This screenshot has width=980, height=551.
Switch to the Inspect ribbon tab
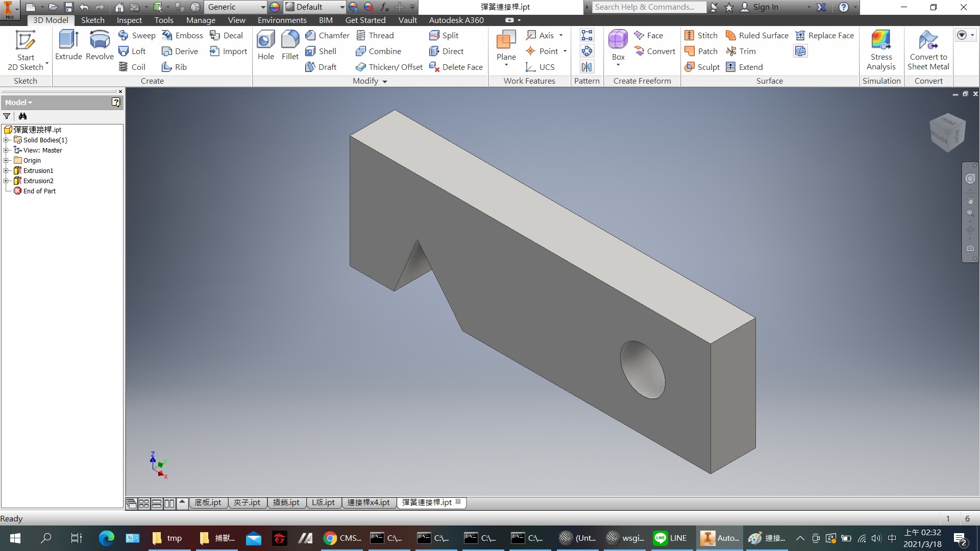coord(129,20)
